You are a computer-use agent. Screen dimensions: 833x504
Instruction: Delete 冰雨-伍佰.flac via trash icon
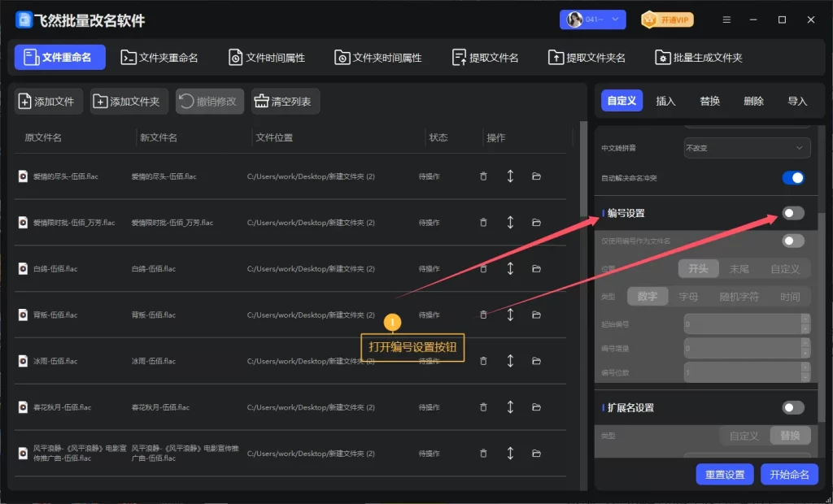point(483,361)
